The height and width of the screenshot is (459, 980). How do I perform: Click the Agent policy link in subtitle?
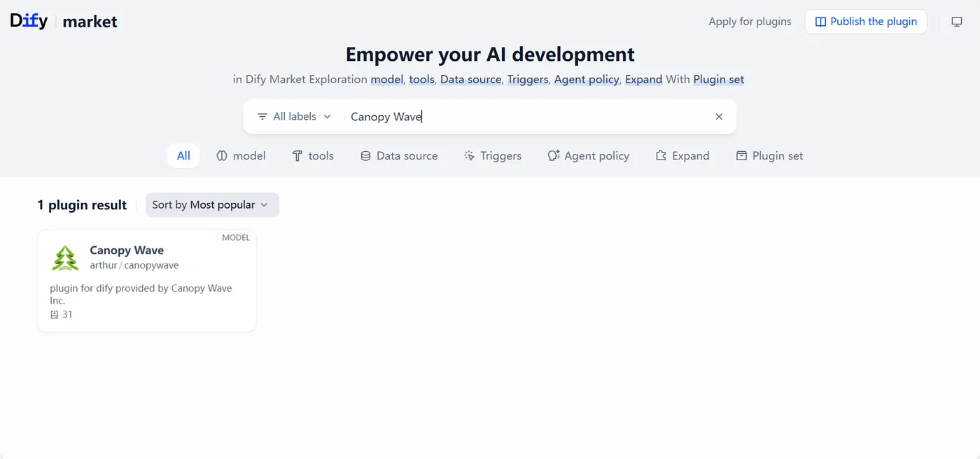pos(587,80)
